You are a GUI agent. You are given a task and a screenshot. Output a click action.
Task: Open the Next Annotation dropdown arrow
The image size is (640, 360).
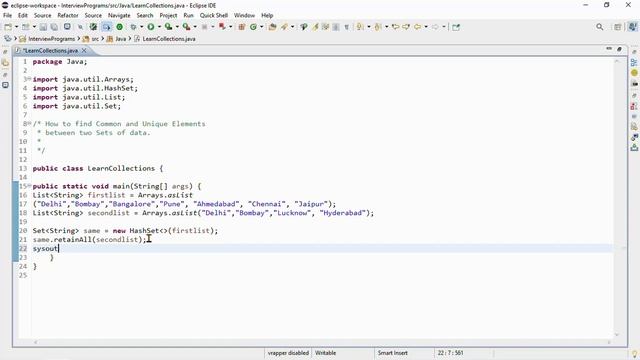369,27
